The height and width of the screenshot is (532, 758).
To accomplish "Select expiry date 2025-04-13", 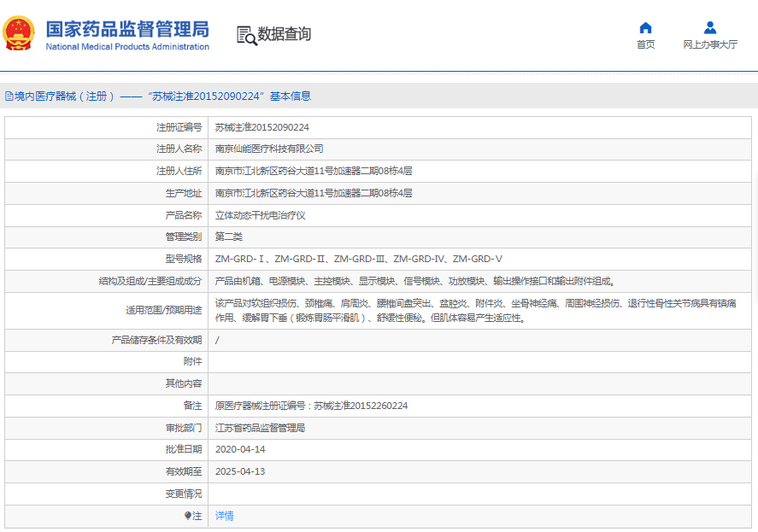I will (x=240, y=471).
